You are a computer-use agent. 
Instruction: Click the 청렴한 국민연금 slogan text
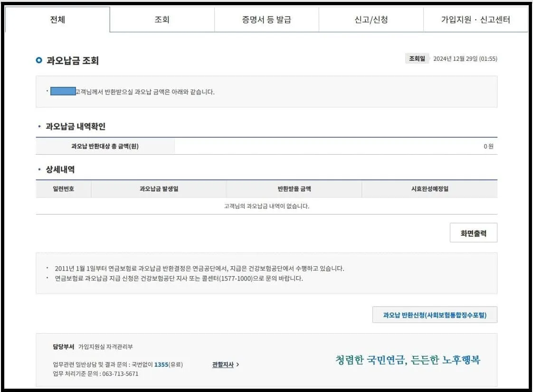408,360
